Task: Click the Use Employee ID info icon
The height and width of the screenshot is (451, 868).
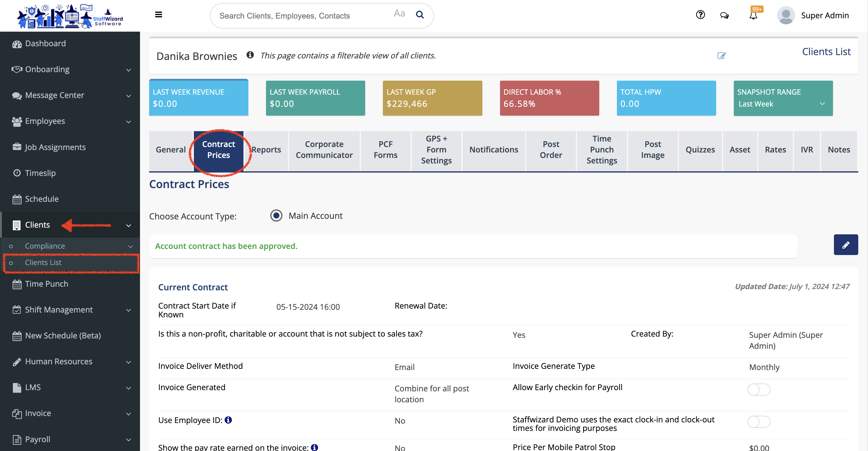Action: point(228,420)
